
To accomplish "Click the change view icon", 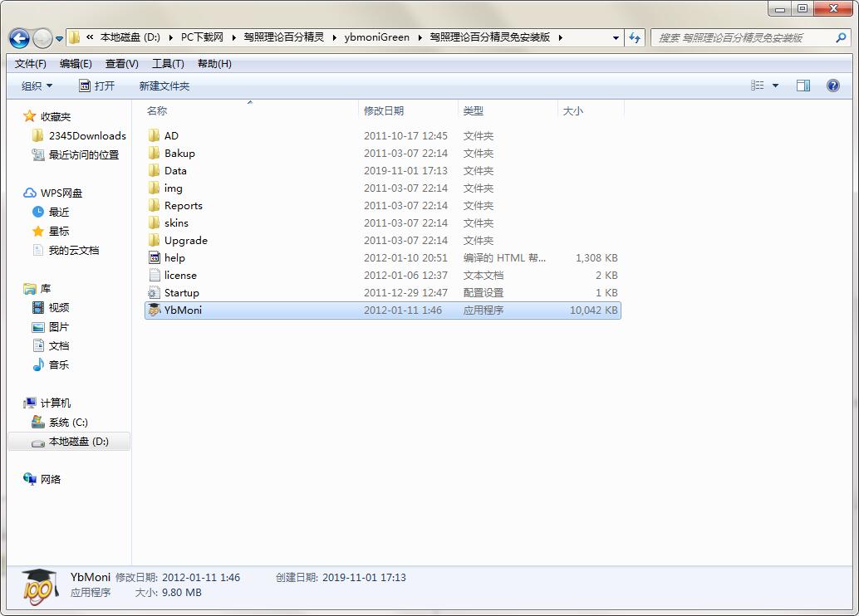I will pyautogui.click(x=757, y=86).
